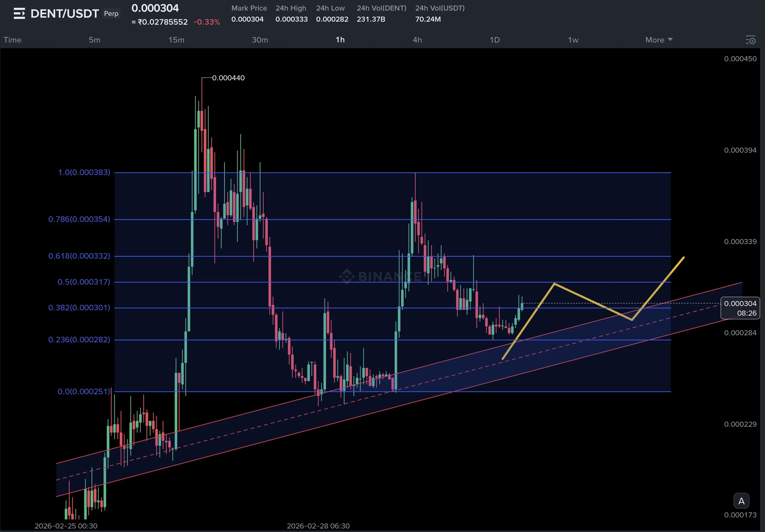Click the auto-scale A button
This screenshot has width=765, height=532.
741,501
